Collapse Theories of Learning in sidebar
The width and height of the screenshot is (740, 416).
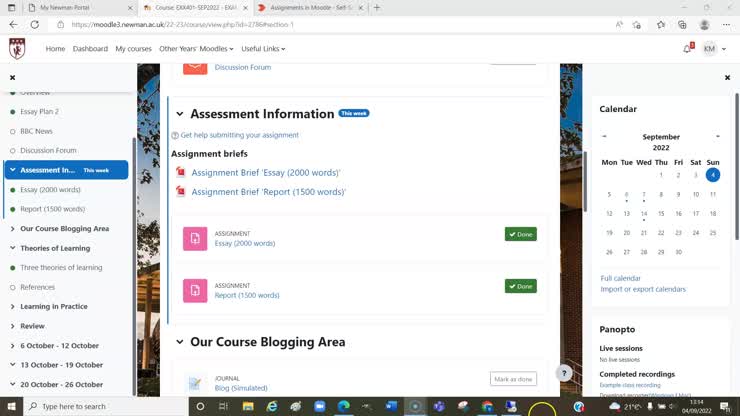13,248
